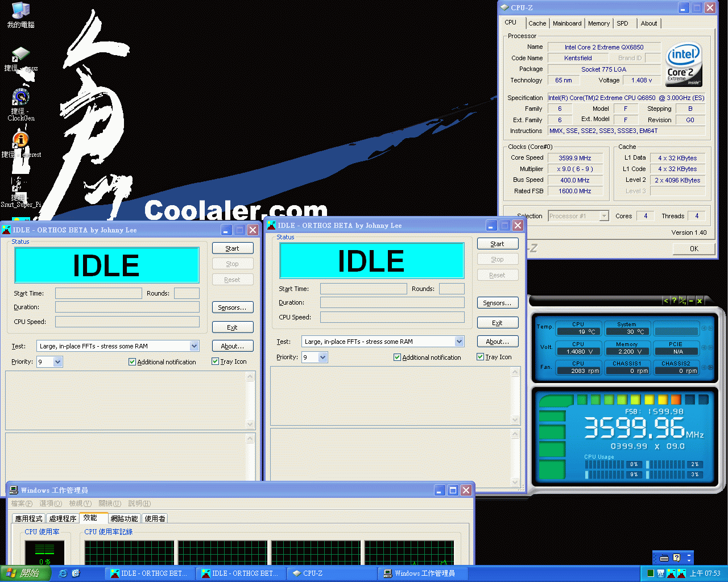Click the lower log scrollbar up arrow in left ORTHOS window
728x582 pixels.
click(x=250, y=439)
